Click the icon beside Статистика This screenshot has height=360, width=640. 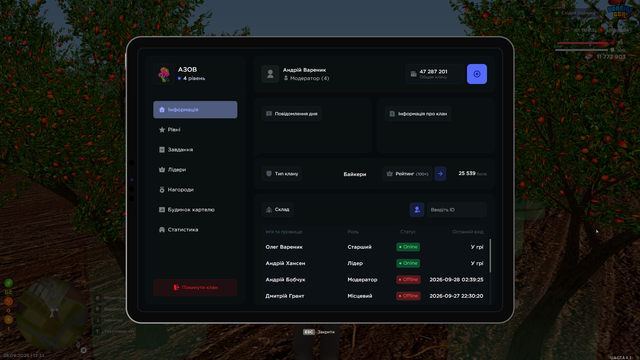pos(162,230)
